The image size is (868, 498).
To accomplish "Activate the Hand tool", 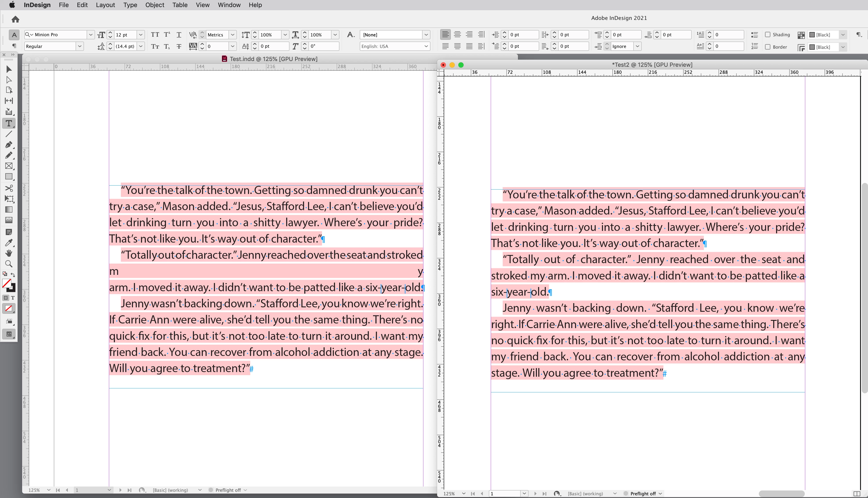I will coord(9,253).
